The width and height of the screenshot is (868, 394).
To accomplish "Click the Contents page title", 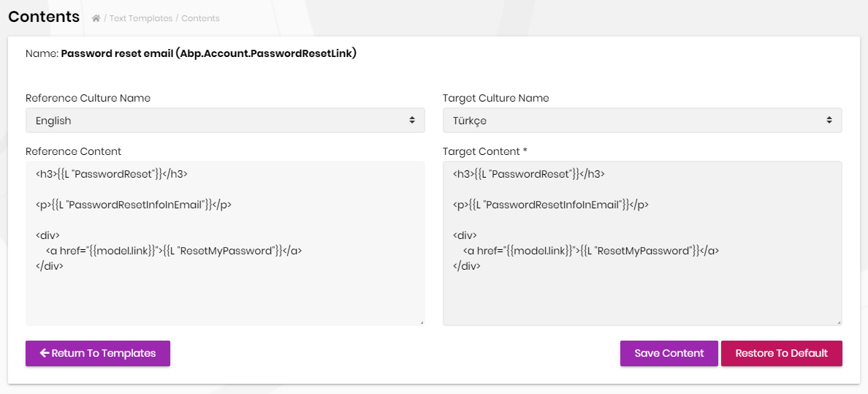I will [44, 17].
